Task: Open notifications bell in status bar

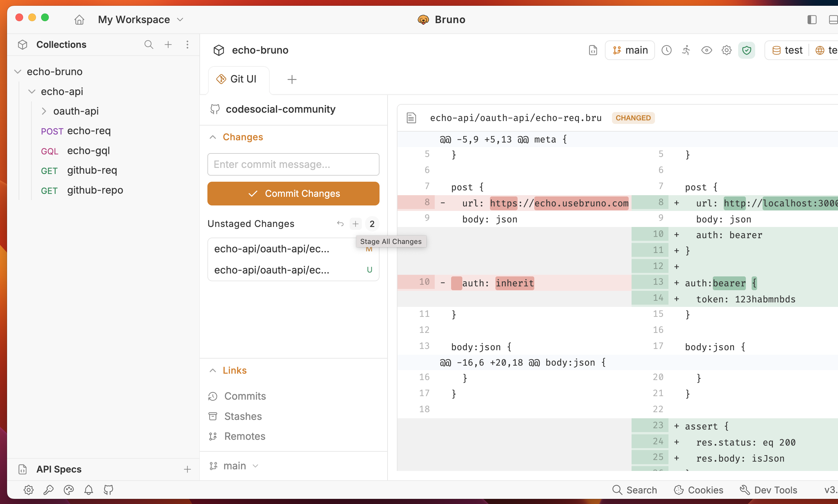Action: [89, 490]
